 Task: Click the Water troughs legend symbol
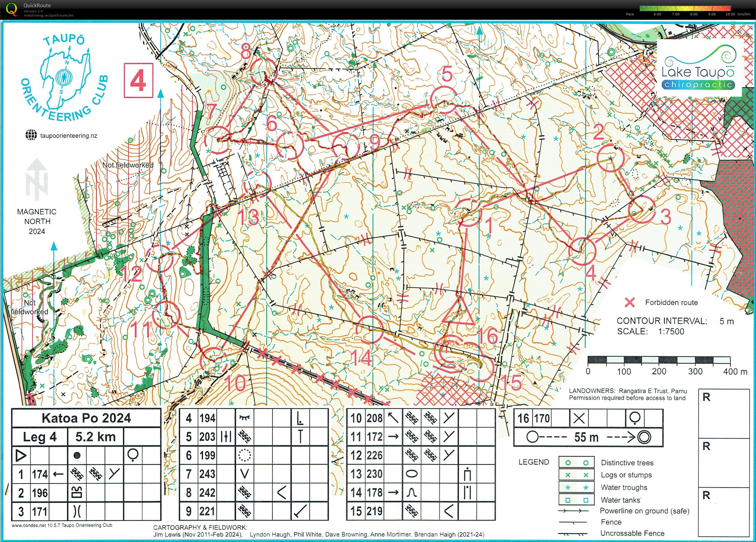coord(577,487)
